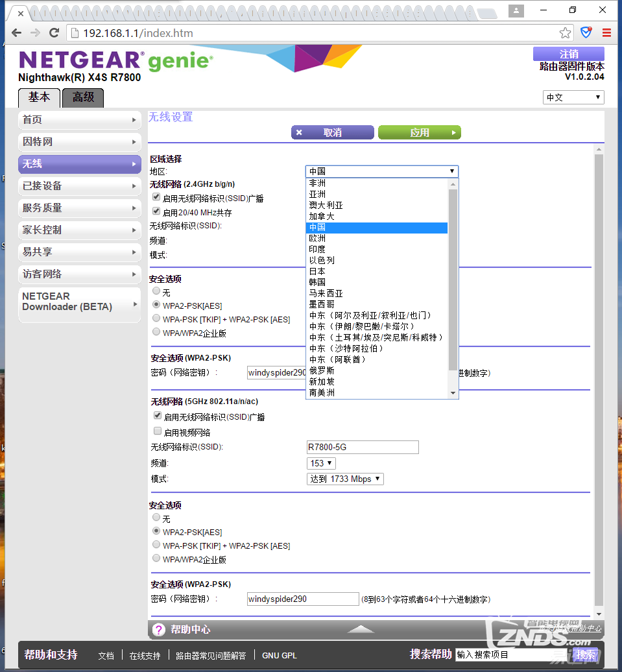This screenshot has height=672, width=622.
Task: Open the 因特网 sidebar item
Action: [80, 142]
